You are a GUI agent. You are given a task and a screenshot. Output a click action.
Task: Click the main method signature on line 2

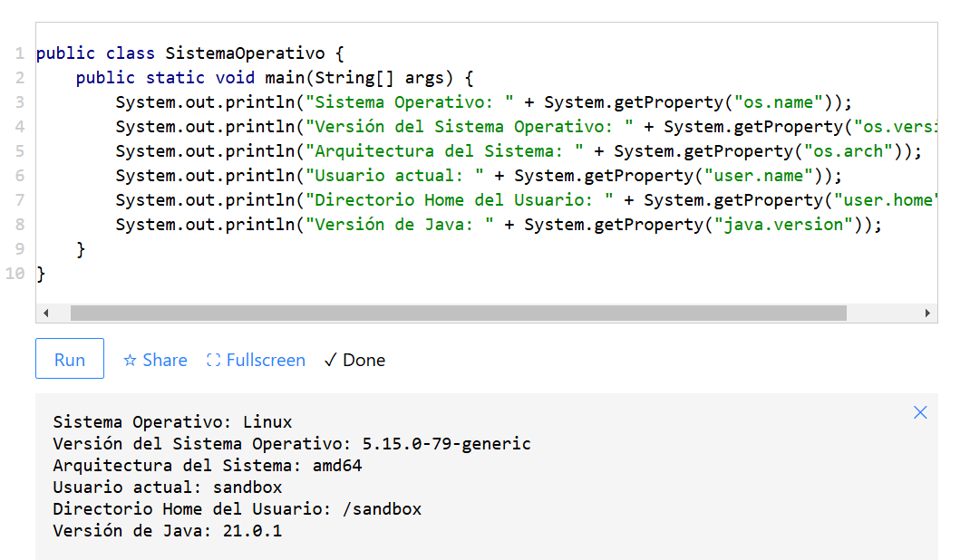pyautogui.click(x=275, y=78)
